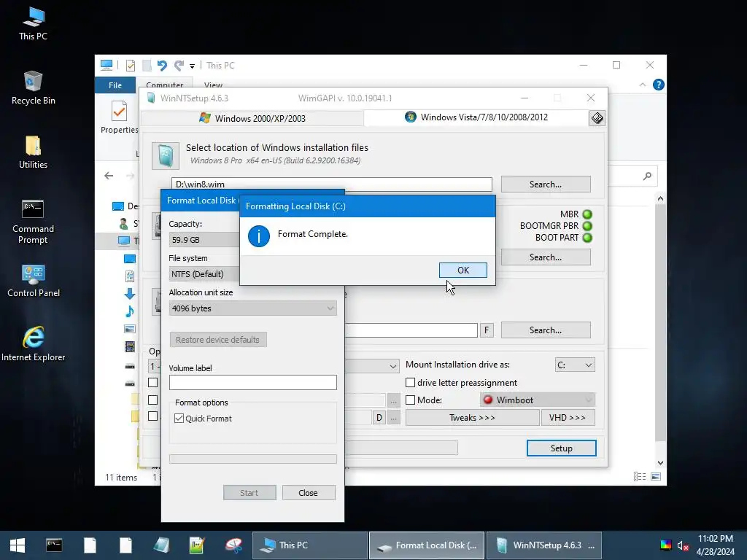Open the Allocation unit size dropdown
747x560 pixels.
click(252, 308)
